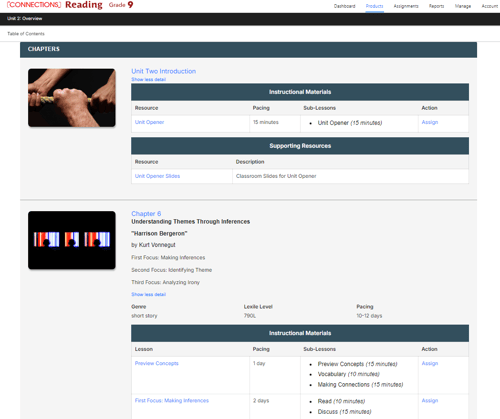500x419 pixels.
Task: Open First Focus: Making Inferences lesson
Action: click(172, 400)
